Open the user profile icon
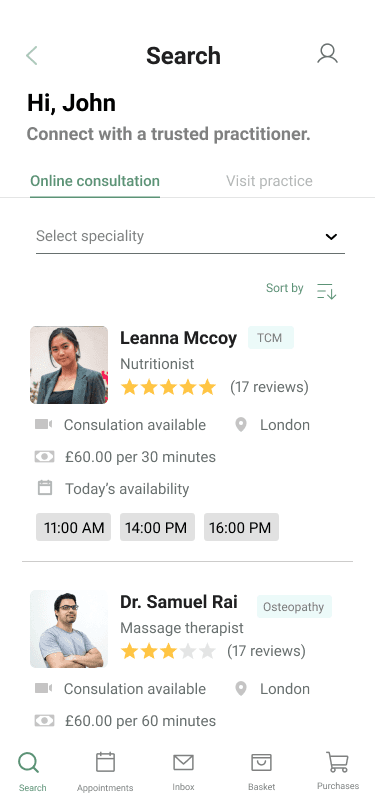The image size is (375, 811). tap(327, 54)
